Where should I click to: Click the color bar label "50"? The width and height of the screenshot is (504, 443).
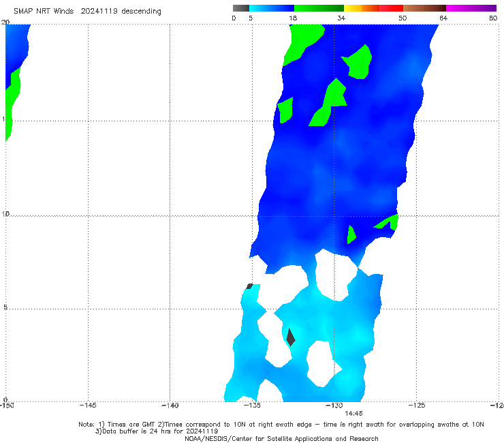[x=403, y=18]
